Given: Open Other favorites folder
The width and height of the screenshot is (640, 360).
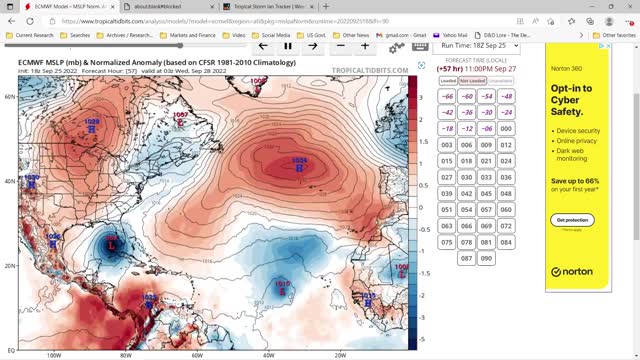Looking at the screenshot, I should 614,35.
